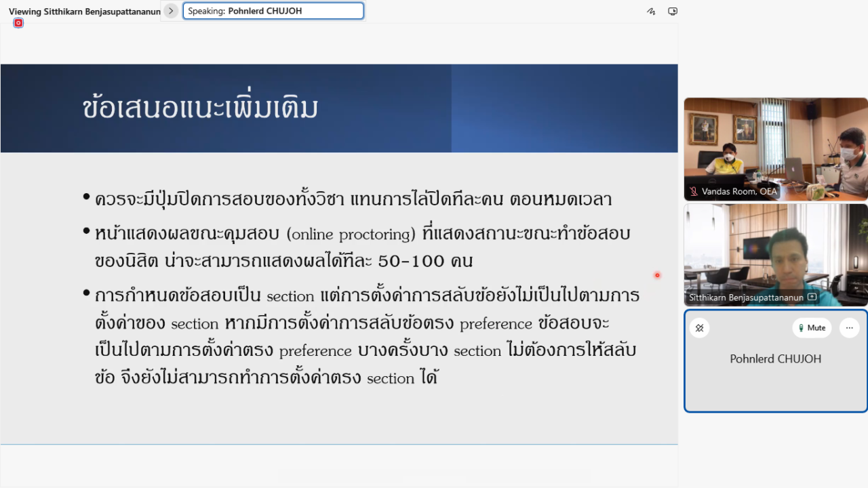Mute Pohnlerd CHUJOH
This screenshot has height=488, width=868.
pyautogui.click(x=812, y=327)
